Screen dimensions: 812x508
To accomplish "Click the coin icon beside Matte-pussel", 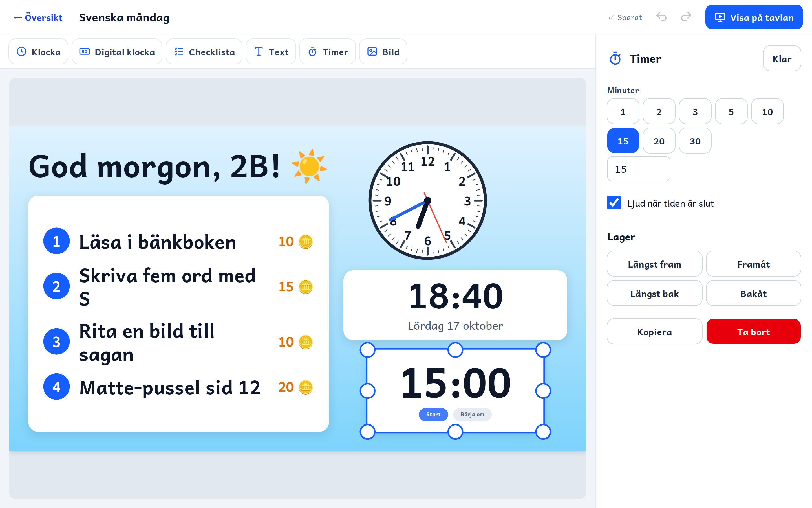I will click(305, 387).
